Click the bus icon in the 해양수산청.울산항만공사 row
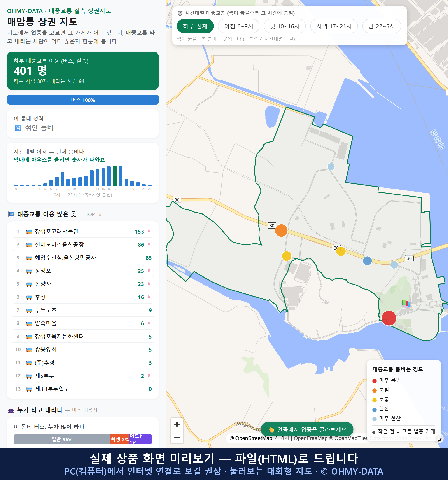The width and height of the screenshot is (448, 480). click(x=29, y=258)
